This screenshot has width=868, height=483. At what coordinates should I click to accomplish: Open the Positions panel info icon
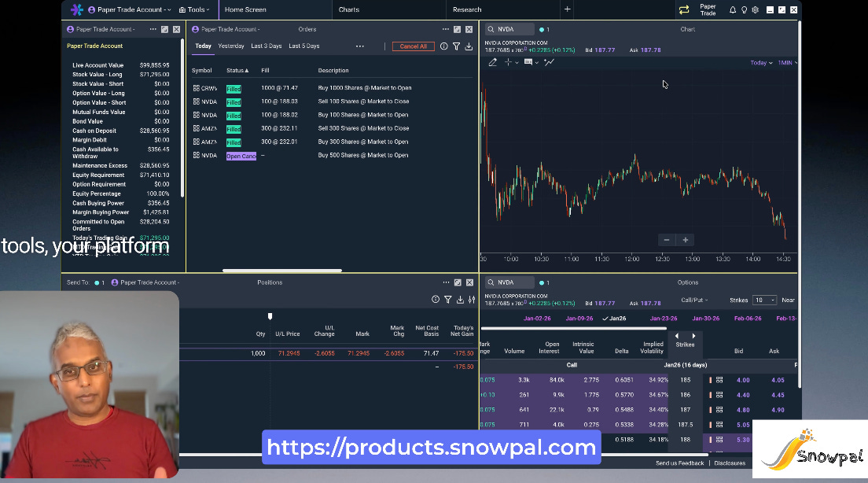pyautogui.click(x=436, y=300)
